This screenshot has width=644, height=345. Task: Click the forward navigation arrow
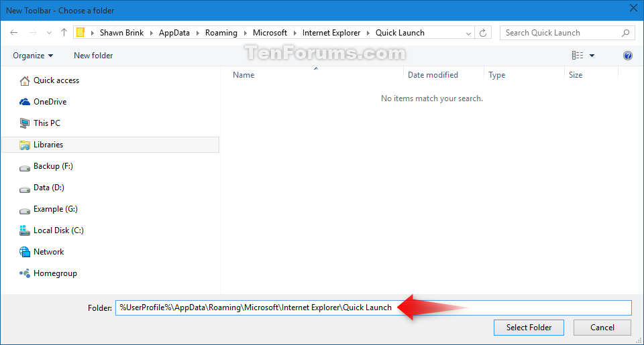click(x=34, y=33)
